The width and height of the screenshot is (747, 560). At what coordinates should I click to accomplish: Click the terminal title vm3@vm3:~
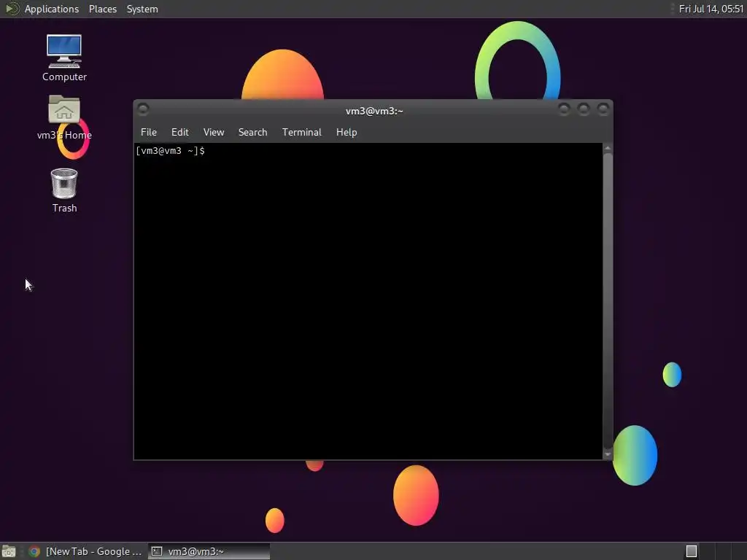(374, 111)
